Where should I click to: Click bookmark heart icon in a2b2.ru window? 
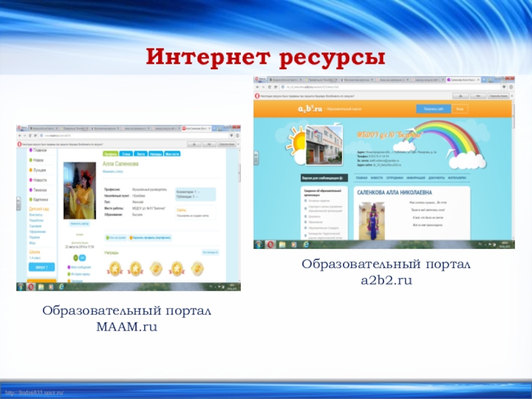pos(504,87)
